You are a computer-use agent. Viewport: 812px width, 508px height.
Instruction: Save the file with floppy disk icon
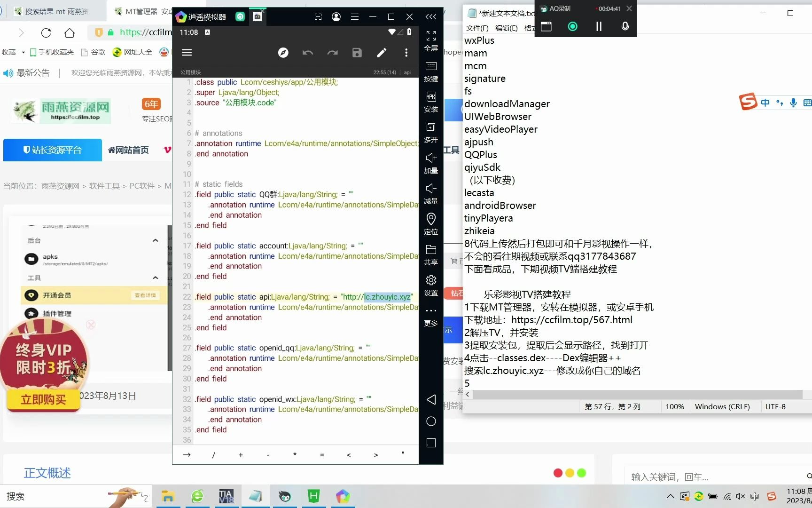click(357, 53)
